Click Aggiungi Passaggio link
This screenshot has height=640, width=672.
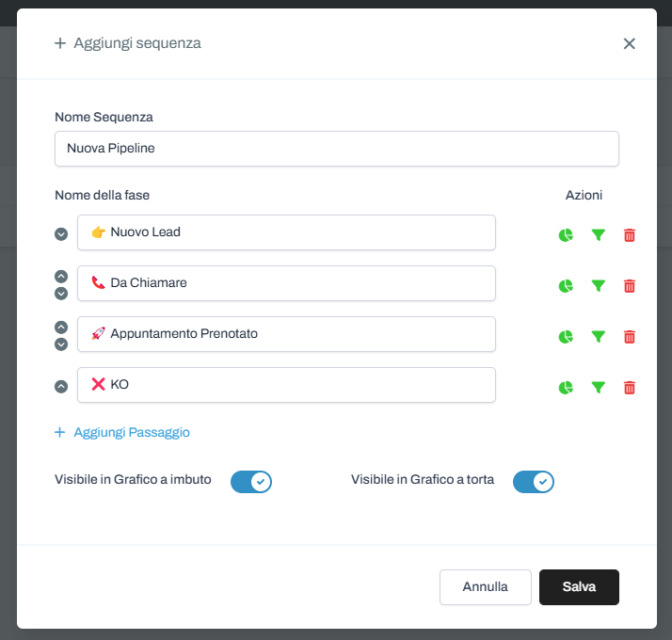(122, 432)
